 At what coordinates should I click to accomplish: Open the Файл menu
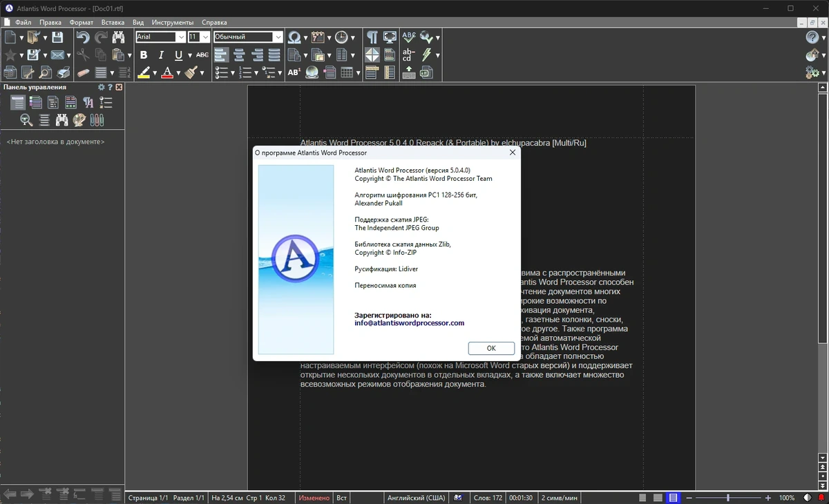tap(23, 22)
